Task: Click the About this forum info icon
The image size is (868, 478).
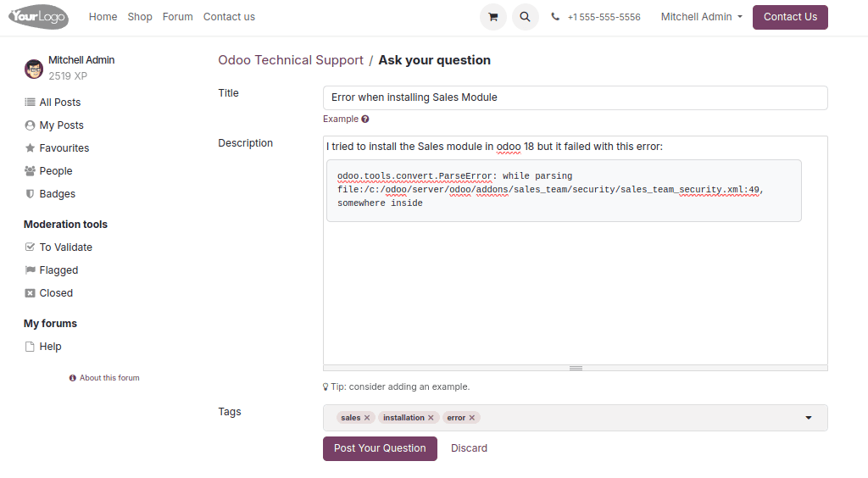Action: coord(73,378)
